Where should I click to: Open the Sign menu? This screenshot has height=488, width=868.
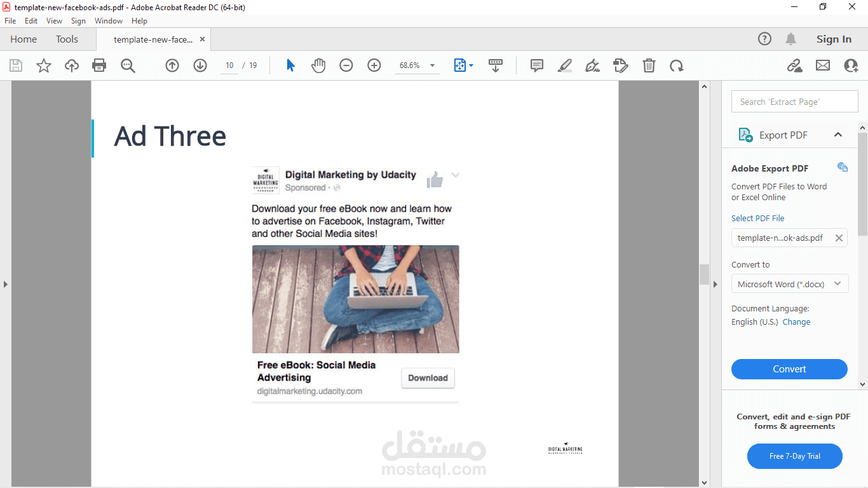click(78, 21)
